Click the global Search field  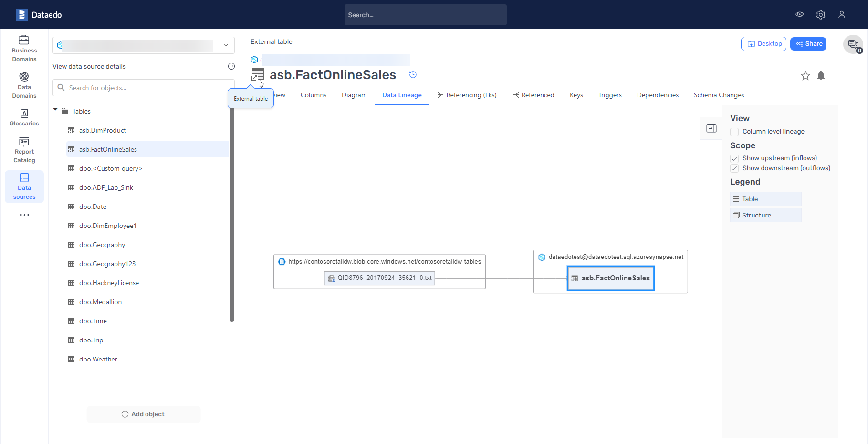coord(426,15)
